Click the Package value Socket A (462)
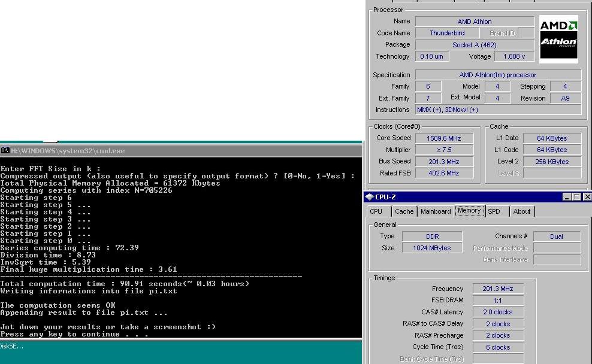 point(475,45)
